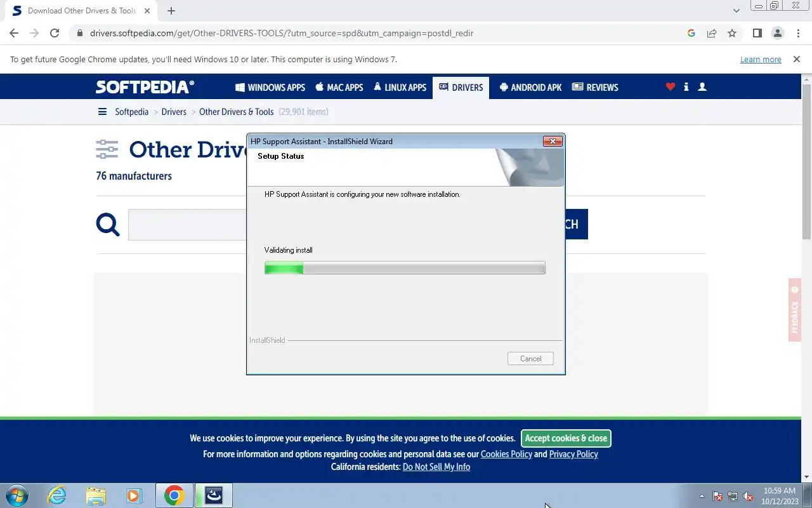Open Chrome three-dot menu
The height and width of the screenshot is (508, 812).
pos(798,33)
